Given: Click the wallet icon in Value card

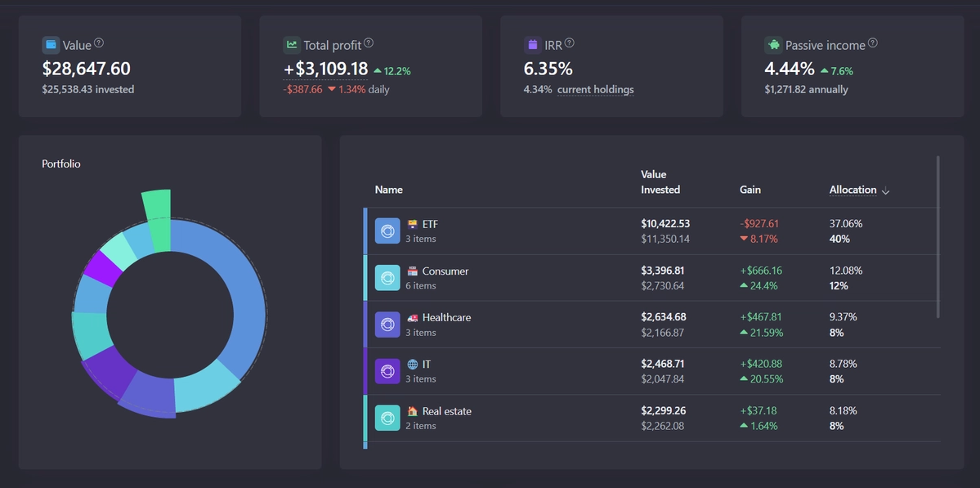Looking at the screenshot, I should (x=51, y=45).
